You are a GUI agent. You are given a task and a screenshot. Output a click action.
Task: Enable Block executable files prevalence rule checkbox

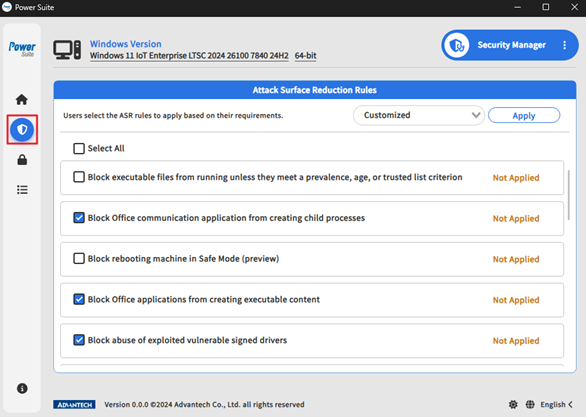click(79, 177)
